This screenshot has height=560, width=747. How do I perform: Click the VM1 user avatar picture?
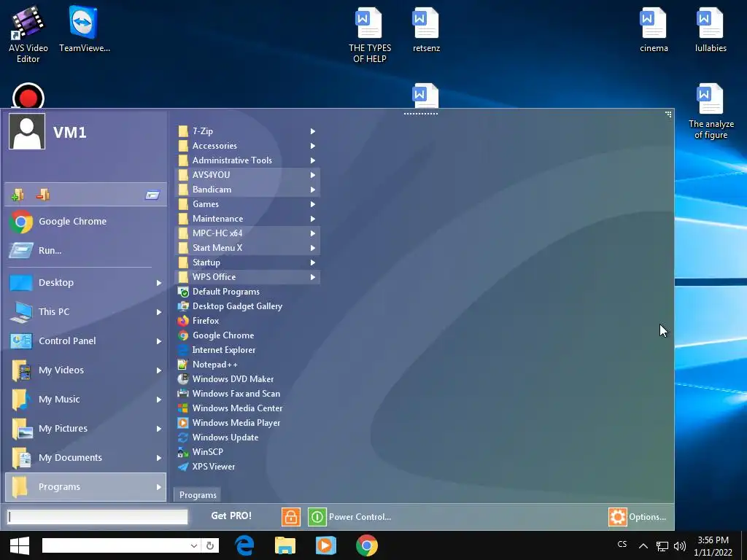pyautogui.click(x=27, y=131)
